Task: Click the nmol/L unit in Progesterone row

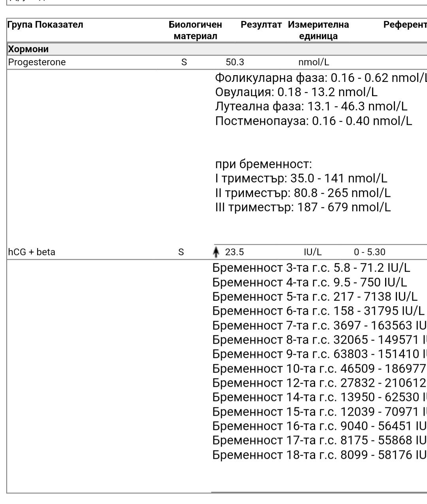Action: [314, 62]
